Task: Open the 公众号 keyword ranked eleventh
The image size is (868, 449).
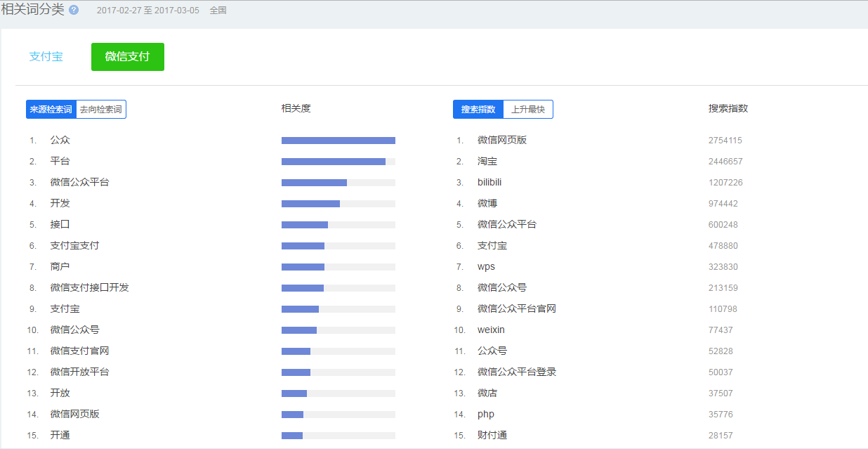Action: (492, 351)
